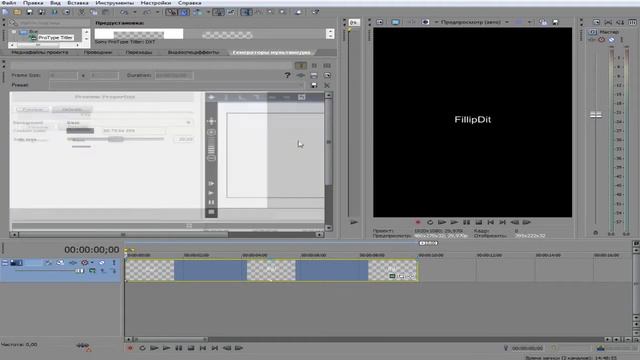This screenshot has height=360, width=640.
Task: Click the New project icon in main toolbar
Action: click(x=5, y=12)
